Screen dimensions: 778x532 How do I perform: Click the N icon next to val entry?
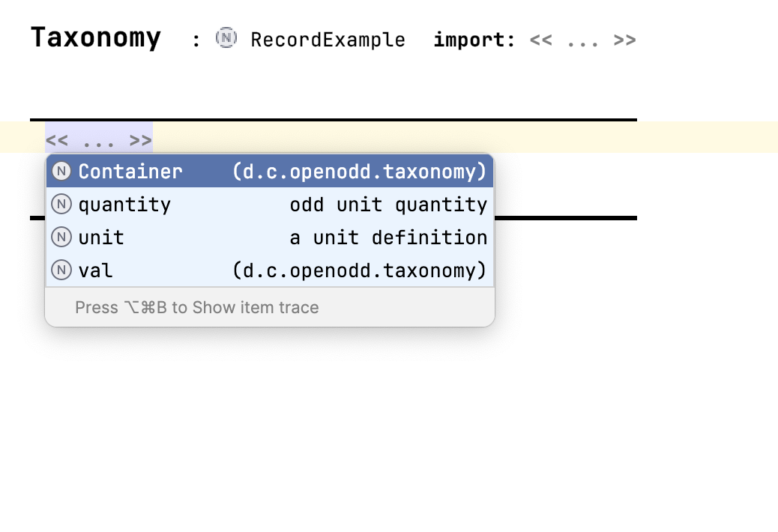[x=61, y=270]
